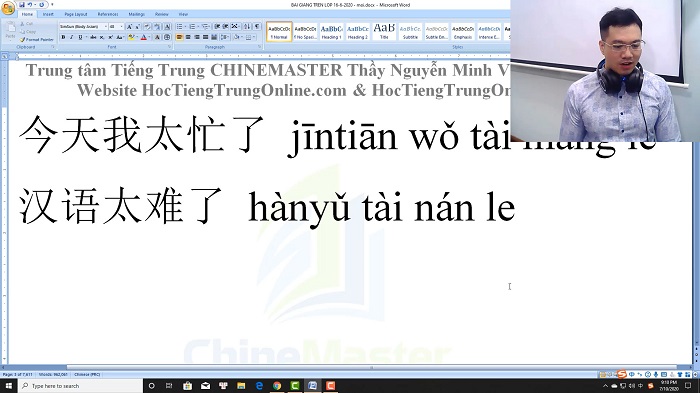
Task: Apply red font color
Action: [143, 37]
